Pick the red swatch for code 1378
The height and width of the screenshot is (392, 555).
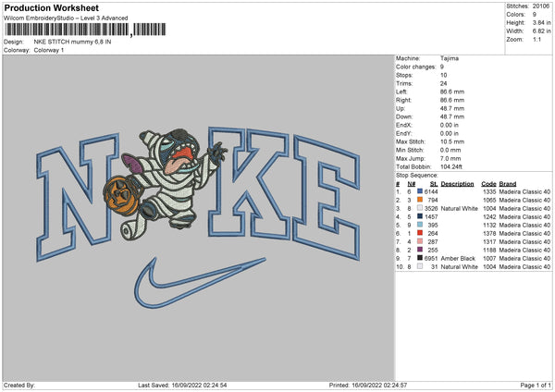pyautogui.click(x=420, y=233)
